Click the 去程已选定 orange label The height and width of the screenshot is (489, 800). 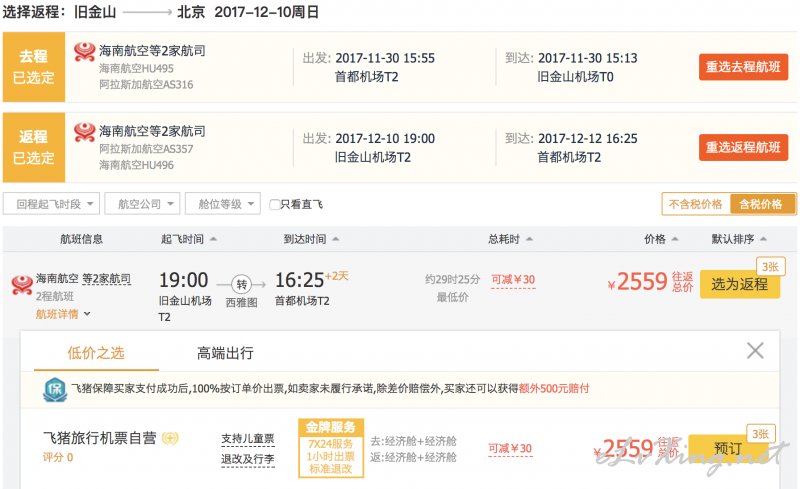click(34, 67)
